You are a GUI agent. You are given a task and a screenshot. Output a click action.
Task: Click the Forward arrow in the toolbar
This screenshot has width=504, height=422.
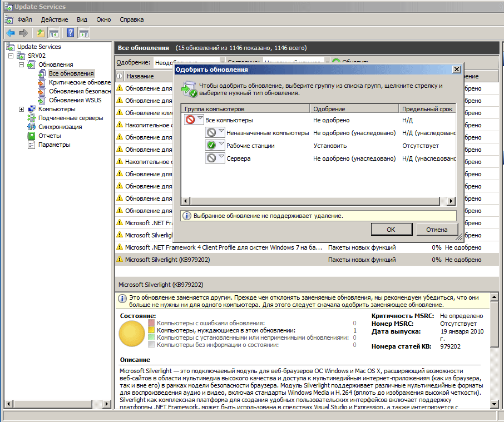[23, 33]
